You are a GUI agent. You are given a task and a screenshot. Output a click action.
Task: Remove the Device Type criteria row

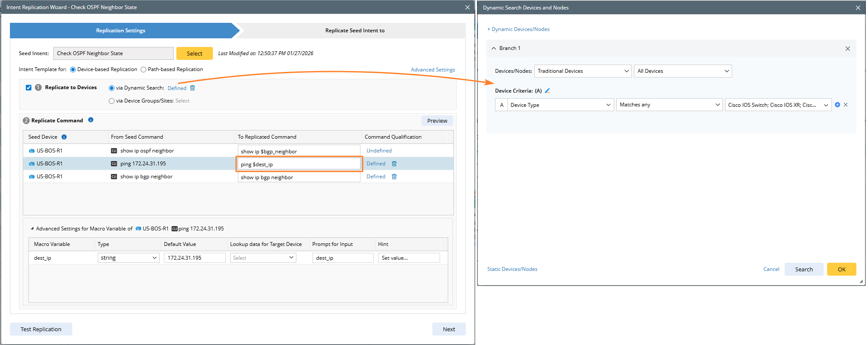[846, 105]
